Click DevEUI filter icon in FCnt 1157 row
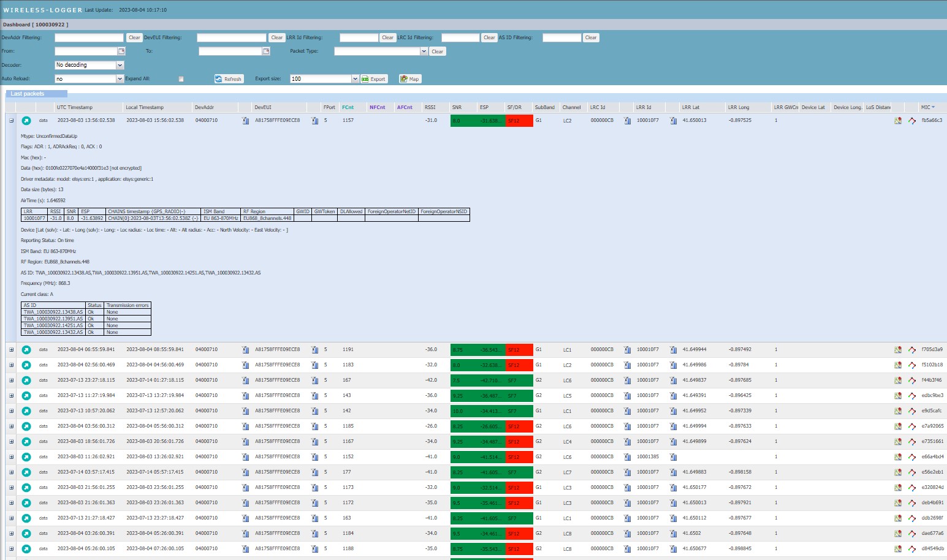Image resolution: width=947 pixels, height=560 pixels. pos(314,121)
